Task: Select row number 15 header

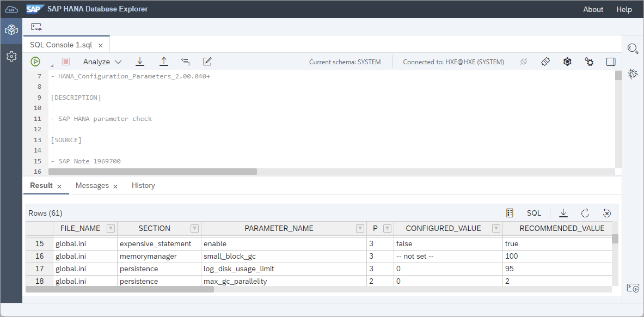Action: click(39, 244)
